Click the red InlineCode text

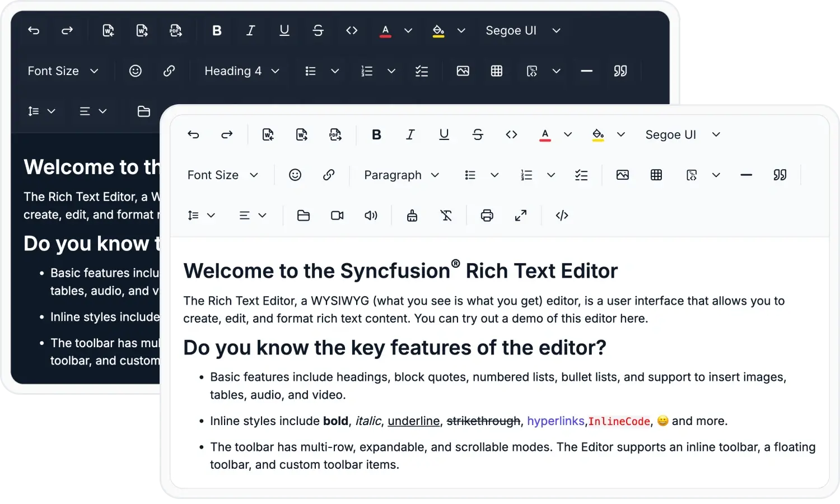pos(619,422)
